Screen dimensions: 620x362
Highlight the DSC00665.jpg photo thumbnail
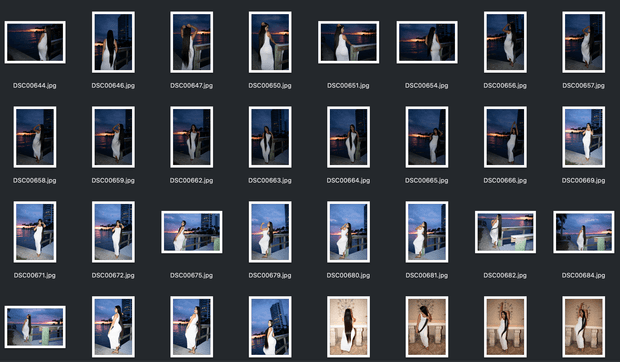click(427, 137)
